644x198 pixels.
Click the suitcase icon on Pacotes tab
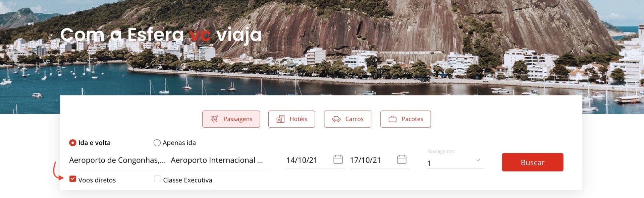coord(392,119)
